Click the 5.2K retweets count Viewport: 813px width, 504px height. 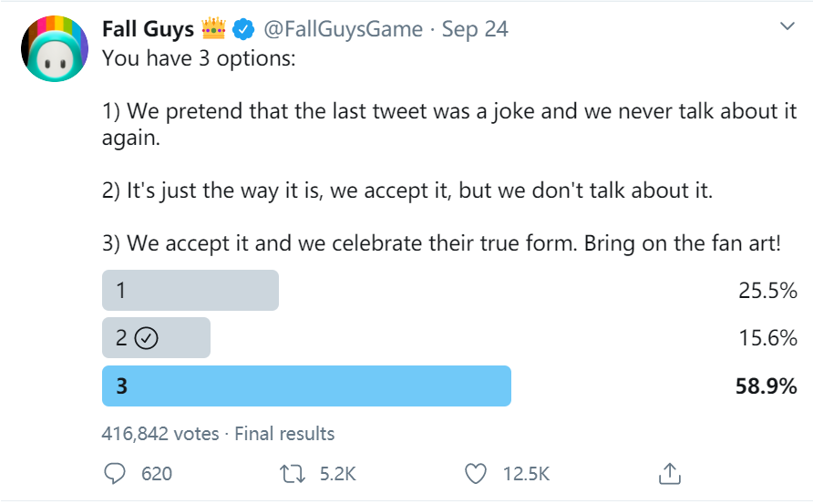pos(337,474)
